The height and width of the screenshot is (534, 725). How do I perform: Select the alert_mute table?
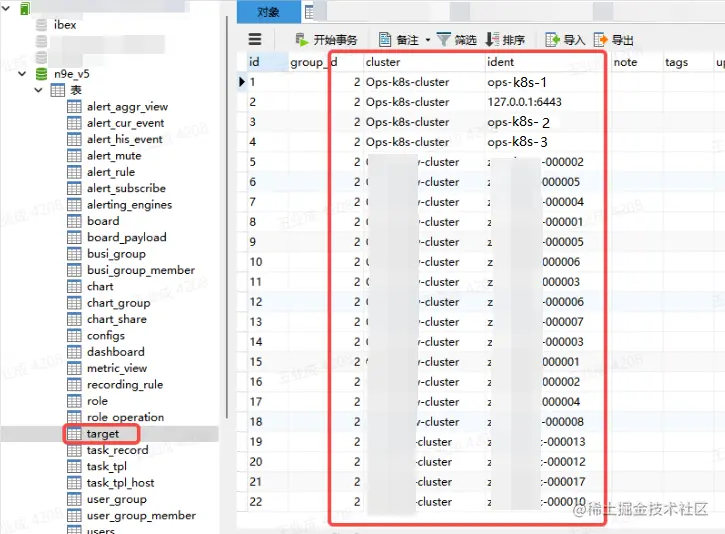pos(114,156)
